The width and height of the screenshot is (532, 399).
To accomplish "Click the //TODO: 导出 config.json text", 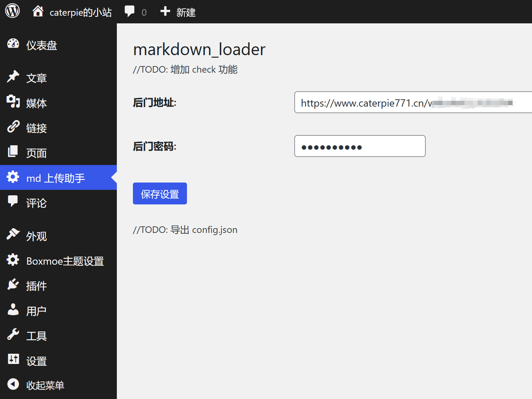I will (x=185, y=230).
